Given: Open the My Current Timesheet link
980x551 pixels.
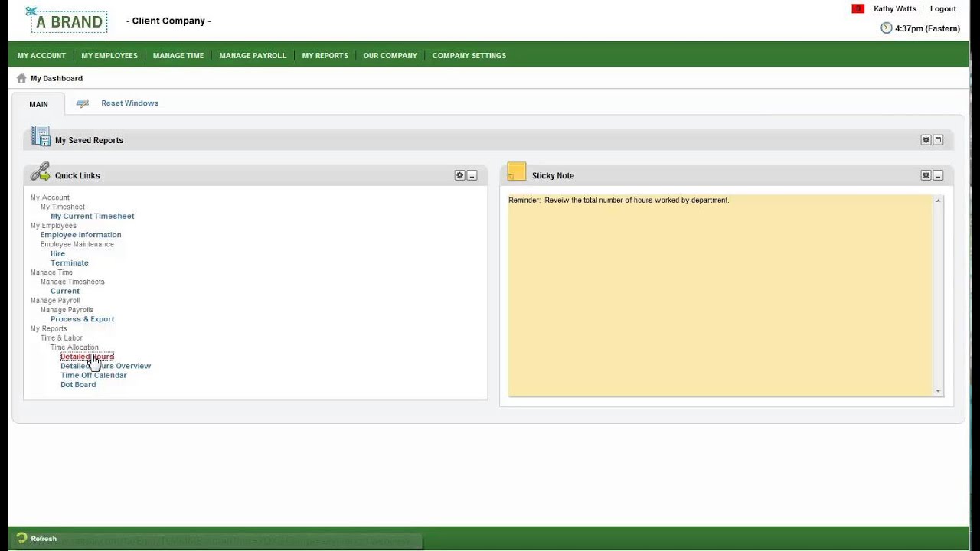Looking at the screenshot, I should 92,216.
